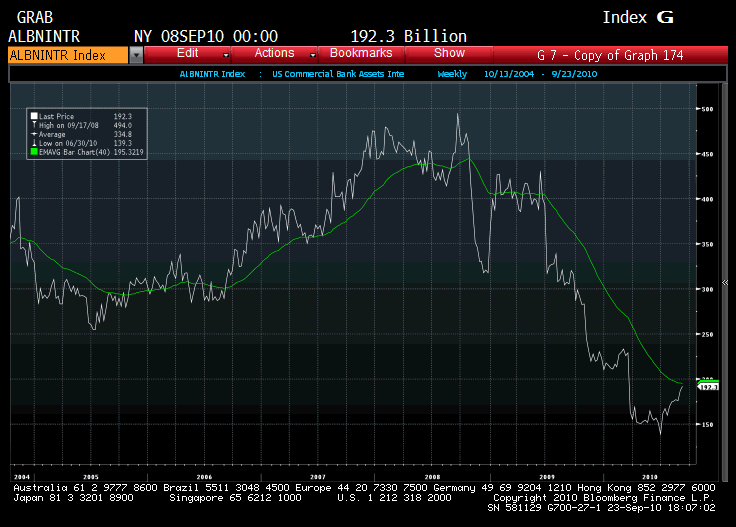This screenshot has width=736, height=527.
Task: Change the Weekly periodicity setting
Action: click(x=452, y=74)
